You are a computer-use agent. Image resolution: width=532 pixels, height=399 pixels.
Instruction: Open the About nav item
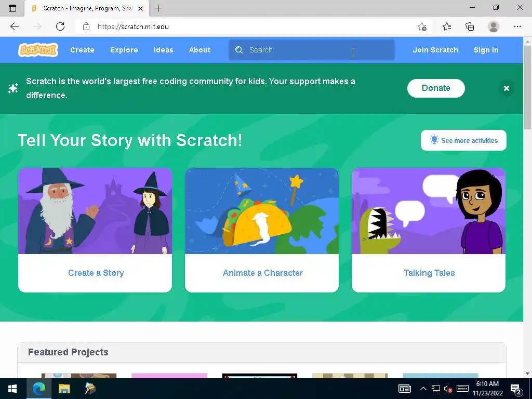199,50
